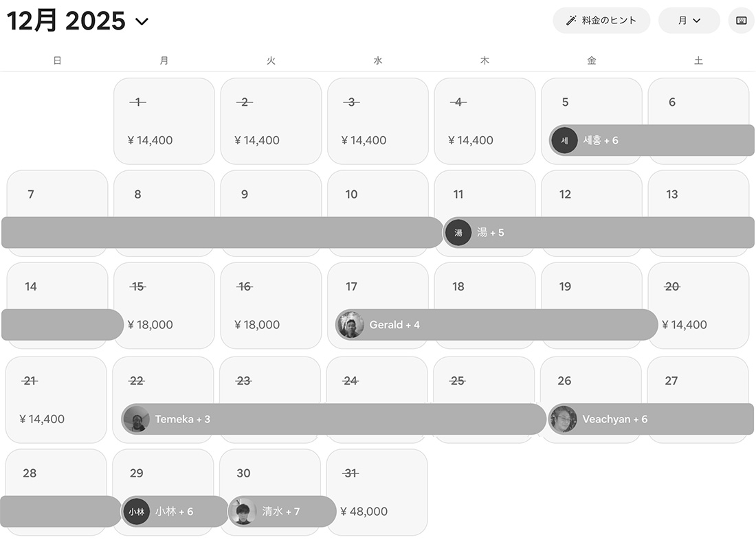This screenshot has width=756, height=544.
Task: Open the keyboard shortcuts icon button
Action: [x=742, y=21]
